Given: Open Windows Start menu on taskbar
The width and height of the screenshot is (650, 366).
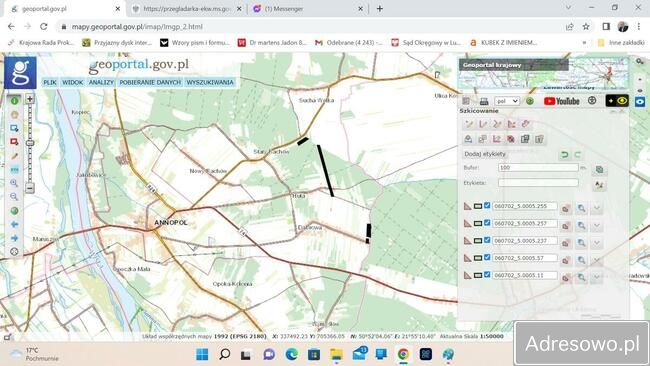Looking at the screenshot, I should pyautogui.click(x=202, y=354).
